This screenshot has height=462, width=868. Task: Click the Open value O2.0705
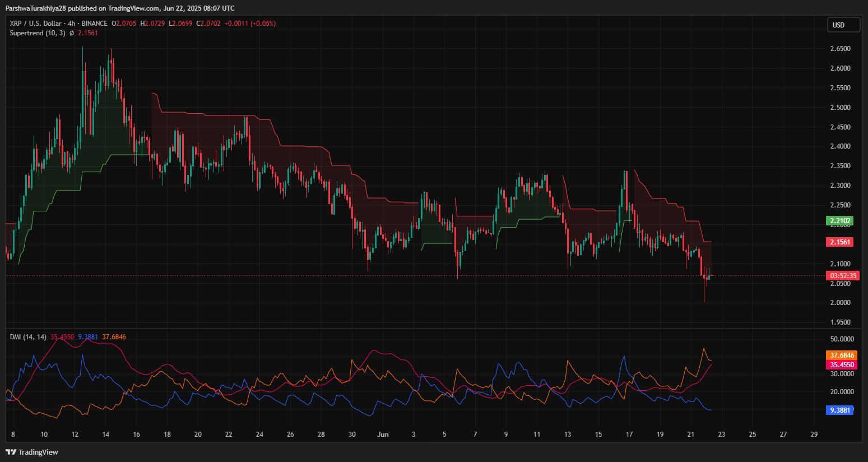point(124,24)
